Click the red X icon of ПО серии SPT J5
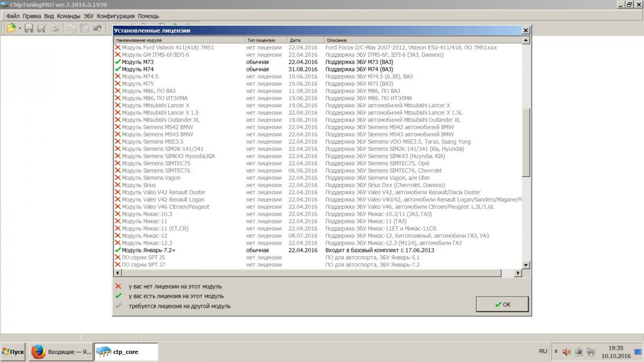Image resolution: width=644 pixels, height=362 pixels. (x=118, y=257)
